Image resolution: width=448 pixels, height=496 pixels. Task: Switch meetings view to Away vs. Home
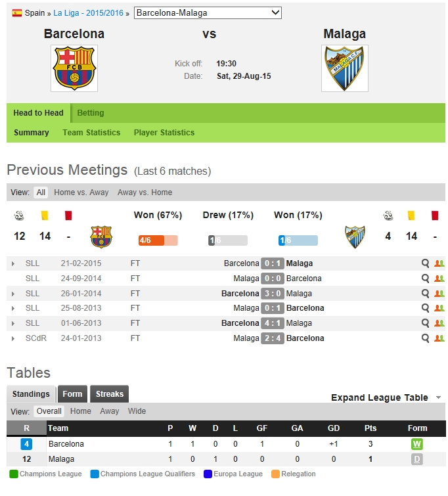(145, 192)
